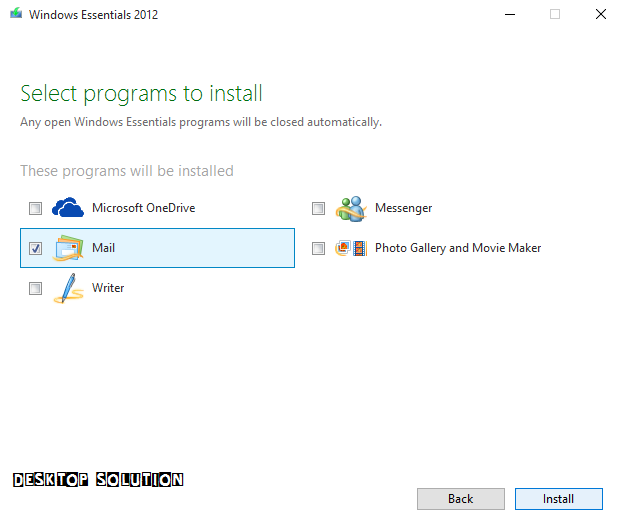Click the Windows Essentials title bar icon

click(x=16, y=14)
